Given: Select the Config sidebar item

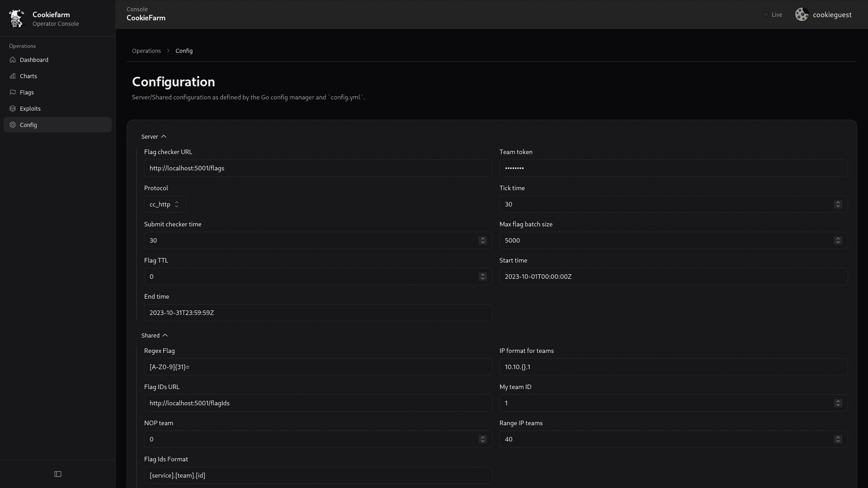Looking at the screenshot, I should tap(57, 125).
